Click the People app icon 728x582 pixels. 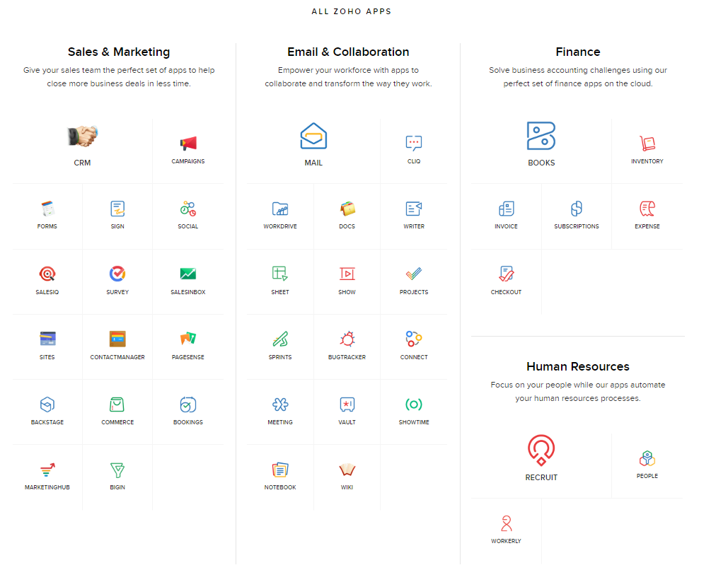pos(647,458)
